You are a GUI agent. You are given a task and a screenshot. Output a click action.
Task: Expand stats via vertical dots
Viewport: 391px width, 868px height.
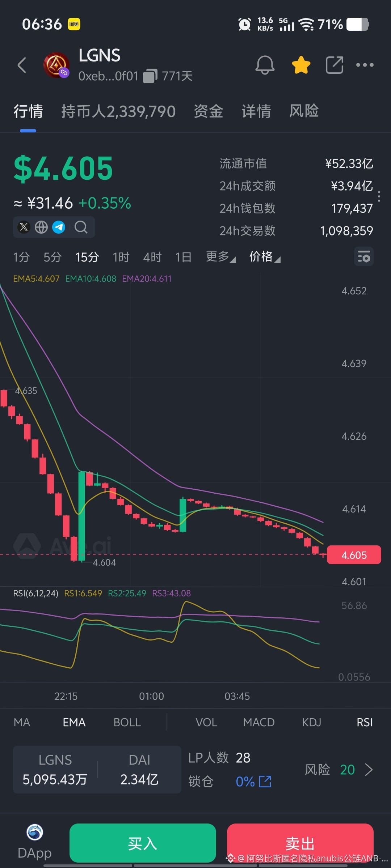point(379,196)
